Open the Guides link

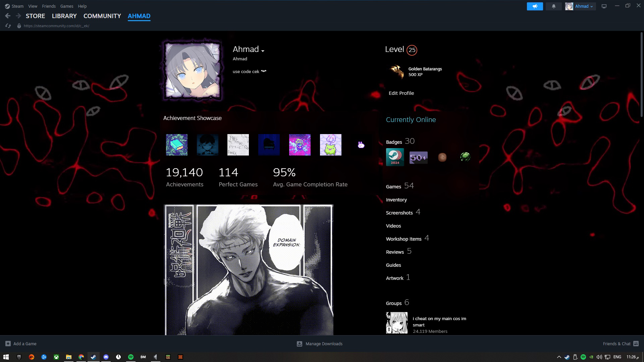393,265
